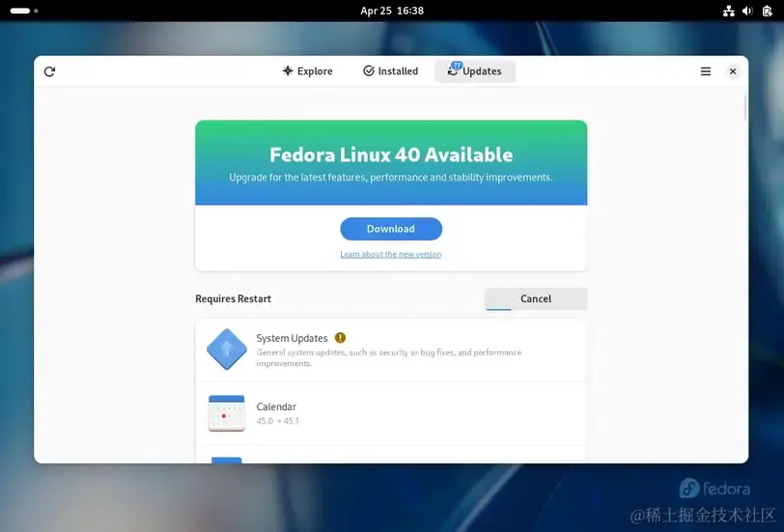Open the network status icon in top bar
This screenshot has width=784, height=532.
[729, 11]
